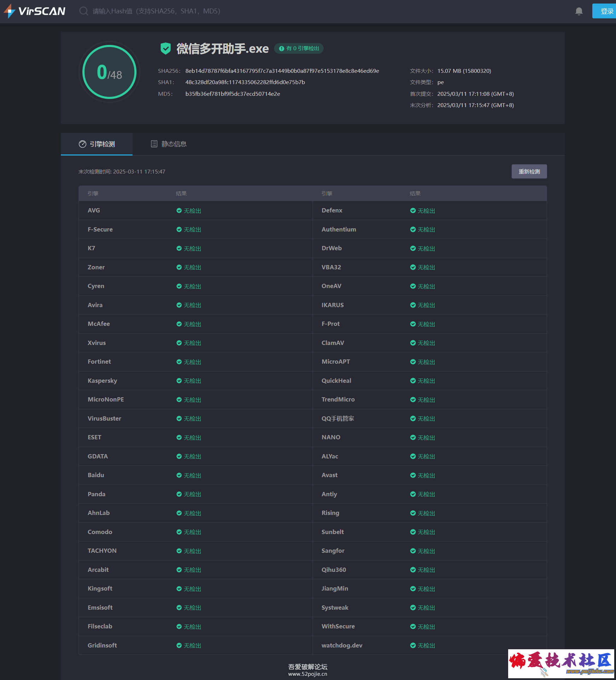The width and height of the screenshot is (616, 680).
Task: Click the SHA256 hash value
Action: 282,71
